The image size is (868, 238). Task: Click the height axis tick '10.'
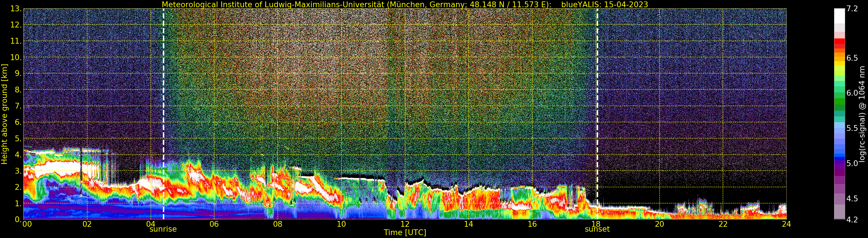click(16, 57)
